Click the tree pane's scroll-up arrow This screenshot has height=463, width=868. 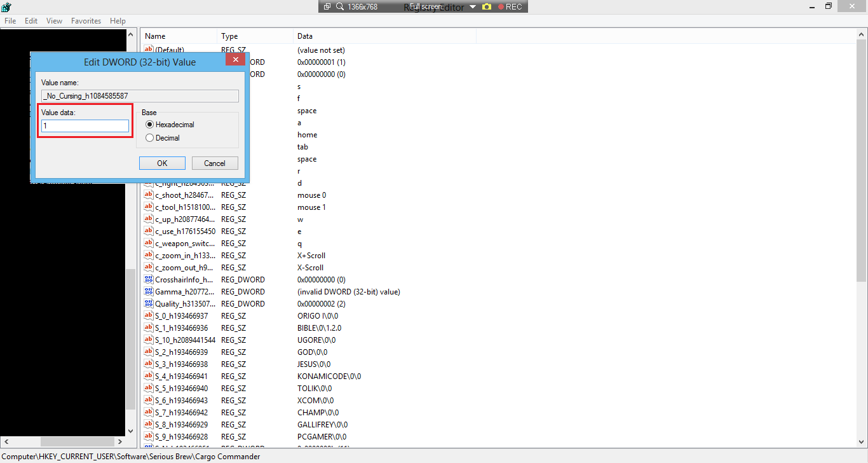[x=131, y=34]
